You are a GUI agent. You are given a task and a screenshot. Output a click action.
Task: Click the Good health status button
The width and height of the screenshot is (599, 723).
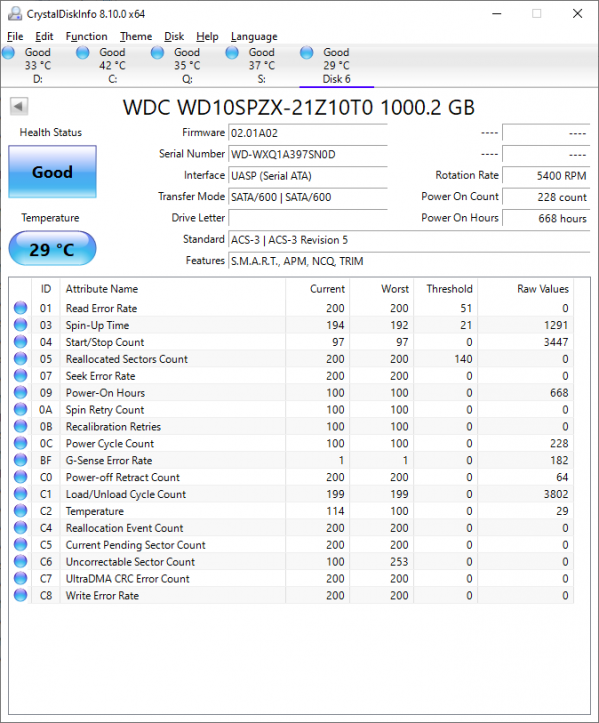pyautogui.click(x=53, y=172)
